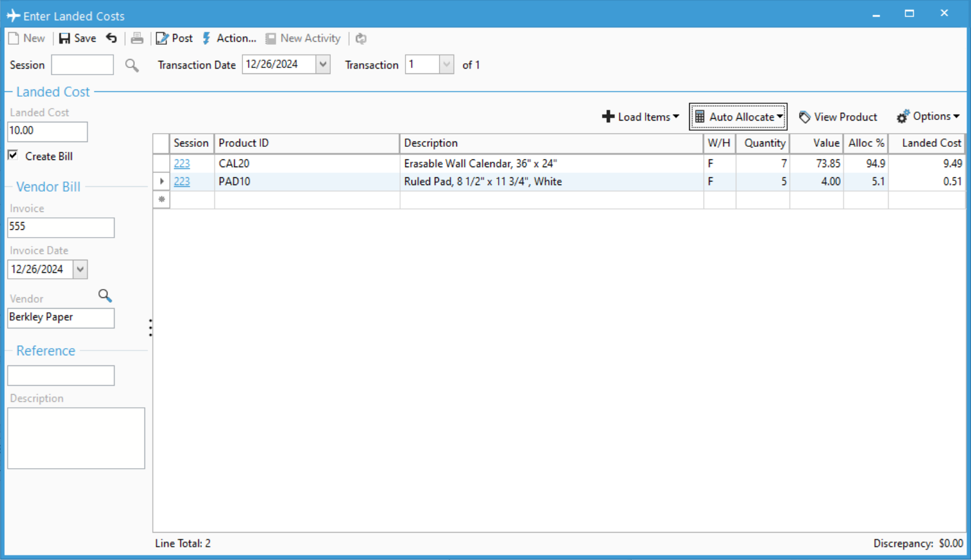Click the refresh icon after New Activity
This screenshot has width=971, height=560.
[x=361, y=38]
